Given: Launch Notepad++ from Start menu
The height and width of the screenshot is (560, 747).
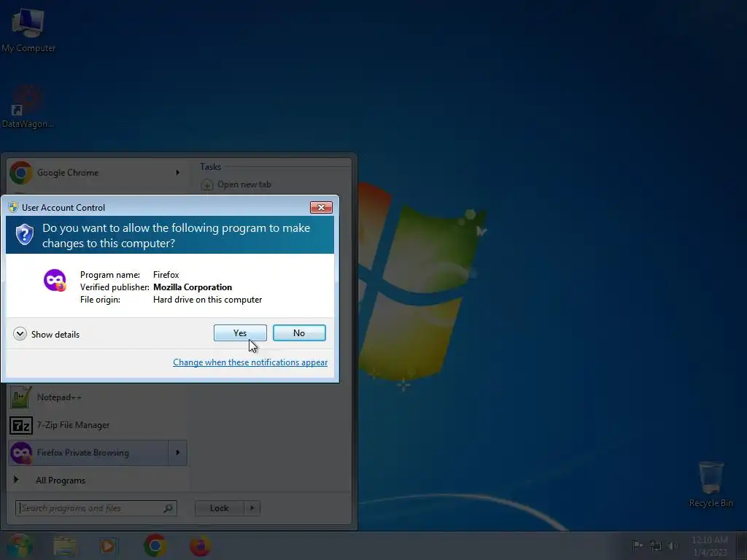Looking at the screenshot, I should click(98, 397).
